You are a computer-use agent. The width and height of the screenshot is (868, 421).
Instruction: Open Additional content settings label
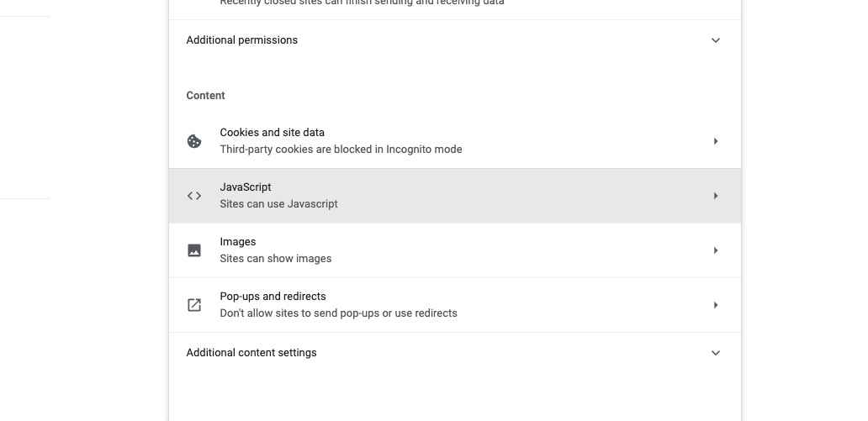[x=251, y=352]
